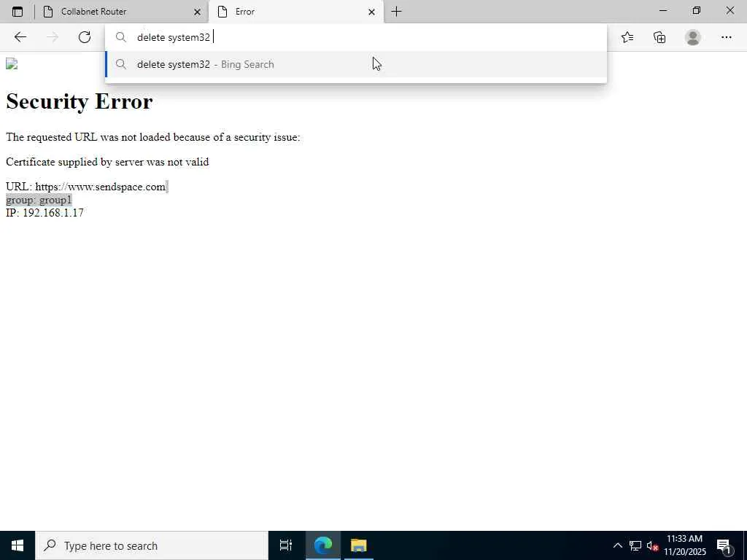Screen dimensions: 747x560
Task: Click the Microsoft Edge taskbar icon
Action: 323,545
